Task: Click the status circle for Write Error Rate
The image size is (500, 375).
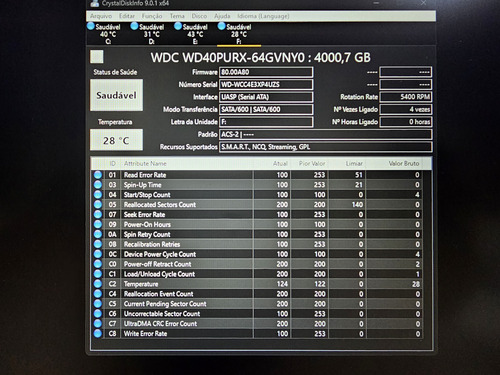Action: [x=98, y=333]
